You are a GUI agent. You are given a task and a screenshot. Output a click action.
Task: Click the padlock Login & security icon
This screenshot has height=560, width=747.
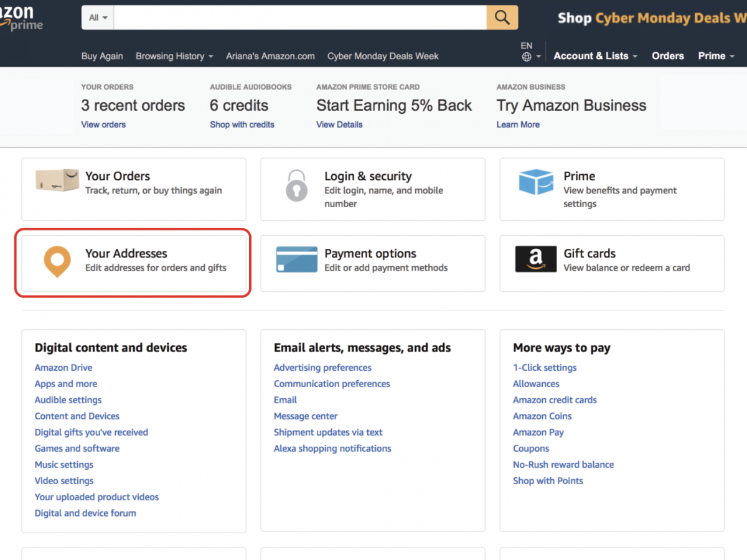coord(296,185)
